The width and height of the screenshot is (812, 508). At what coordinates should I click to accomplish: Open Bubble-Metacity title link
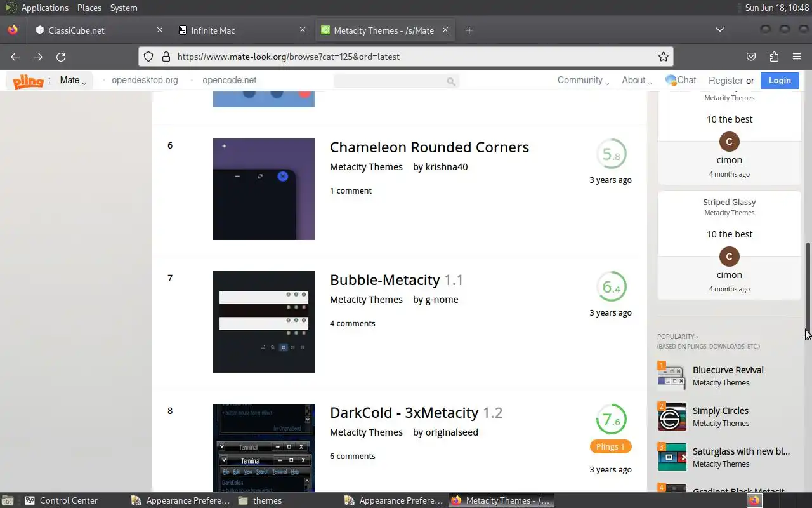click(x=396, y=280)
